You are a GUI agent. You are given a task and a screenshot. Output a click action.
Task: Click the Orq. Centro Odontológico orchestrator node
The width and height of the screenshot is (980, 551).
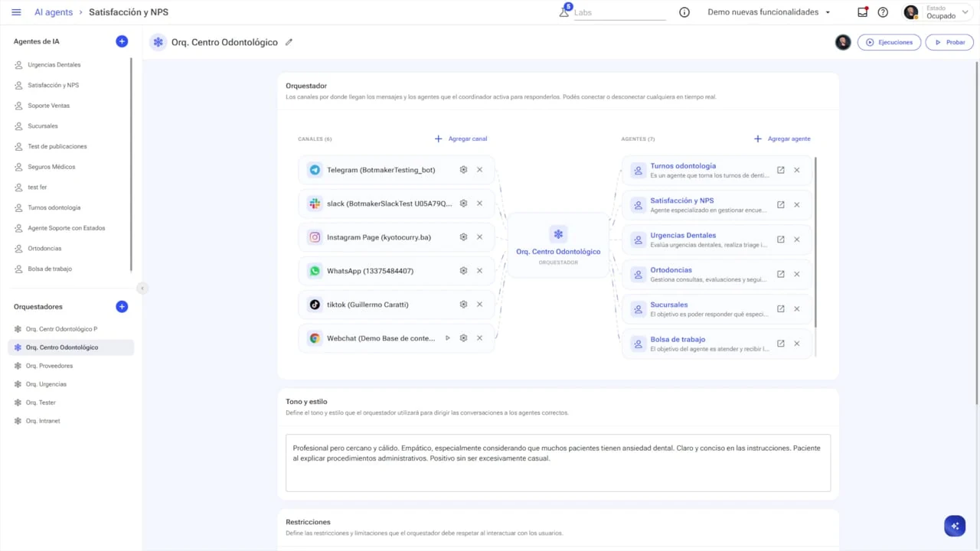click(558, 245)
